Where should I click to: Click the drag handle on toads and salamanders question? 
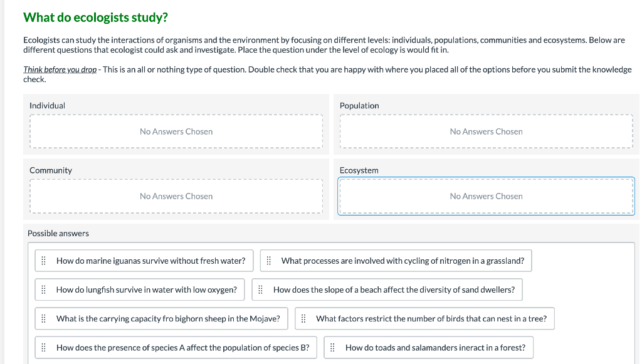[333, 347]
